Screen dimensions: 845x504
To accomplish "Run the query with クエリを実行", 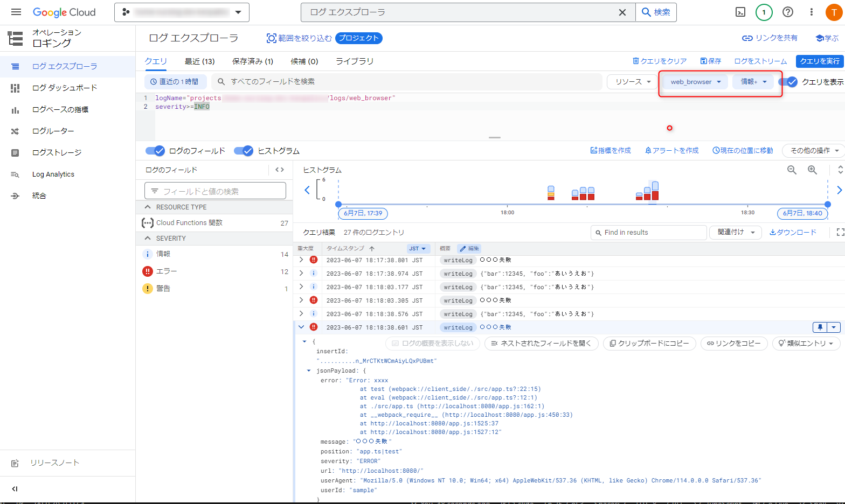I will tap(820, 61).
